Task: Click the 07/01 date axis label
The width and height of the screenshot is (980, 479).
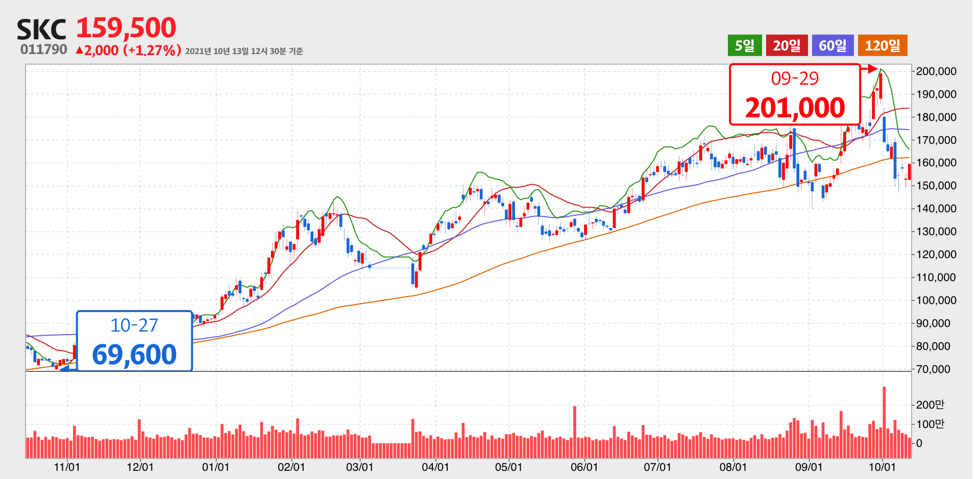Action: click(657, 467)
